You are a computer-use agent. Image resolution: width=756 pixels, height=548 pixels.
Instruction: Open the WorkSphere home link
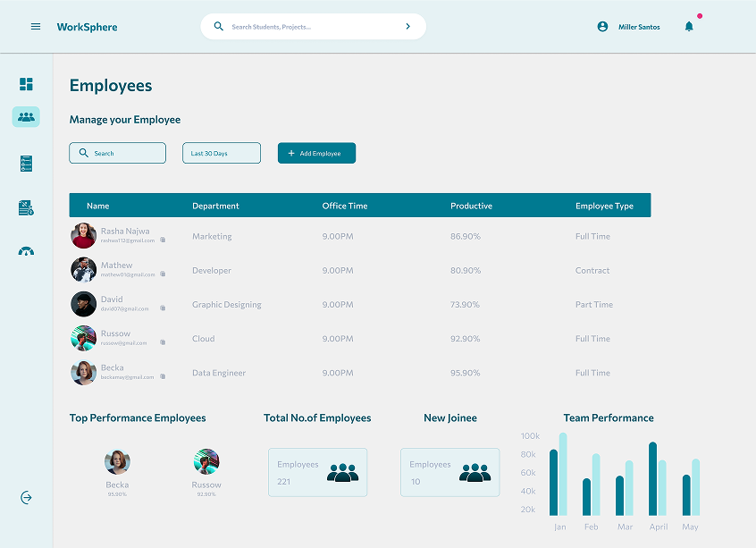(87, 27)
